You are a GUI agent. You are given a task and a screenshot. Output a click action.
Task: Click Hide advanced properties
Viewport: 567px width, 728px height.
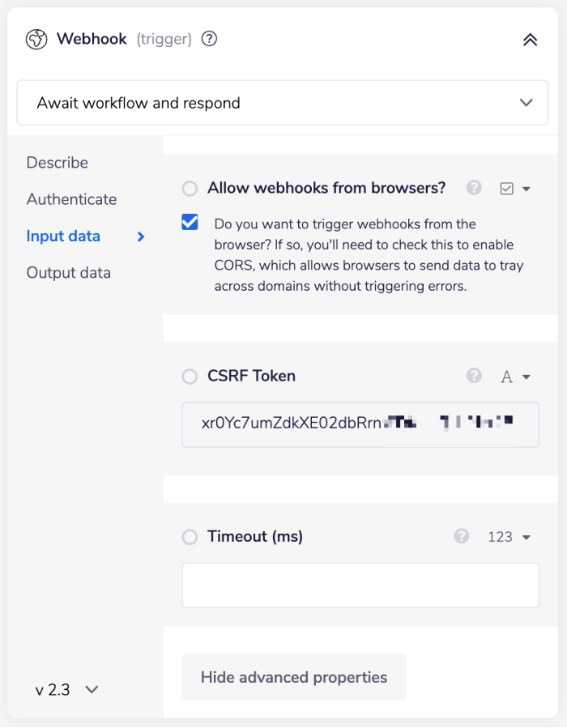293,677
